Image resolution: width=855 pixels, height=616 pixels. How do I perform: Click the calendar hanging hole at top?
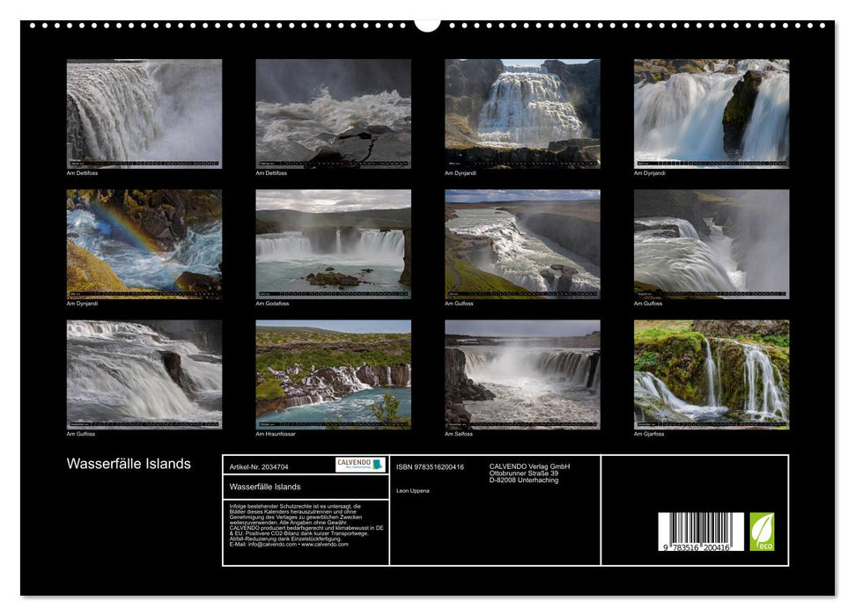click(x=427, y=23)
